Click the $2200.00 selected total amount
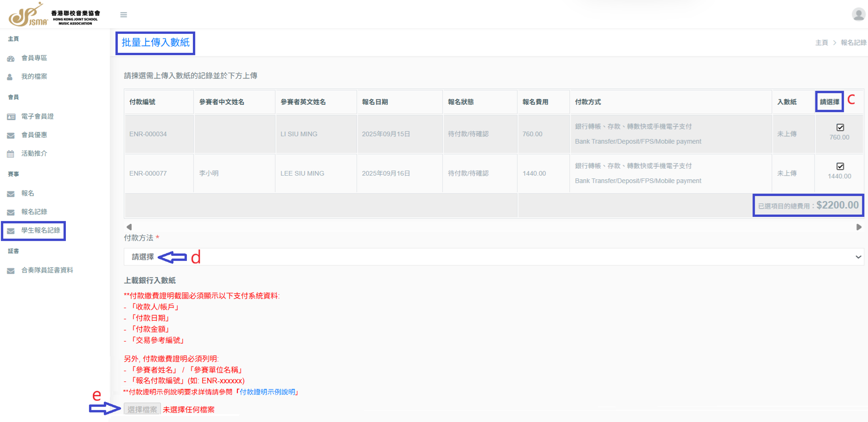868x422 pixels. click(x=837, y=205)
